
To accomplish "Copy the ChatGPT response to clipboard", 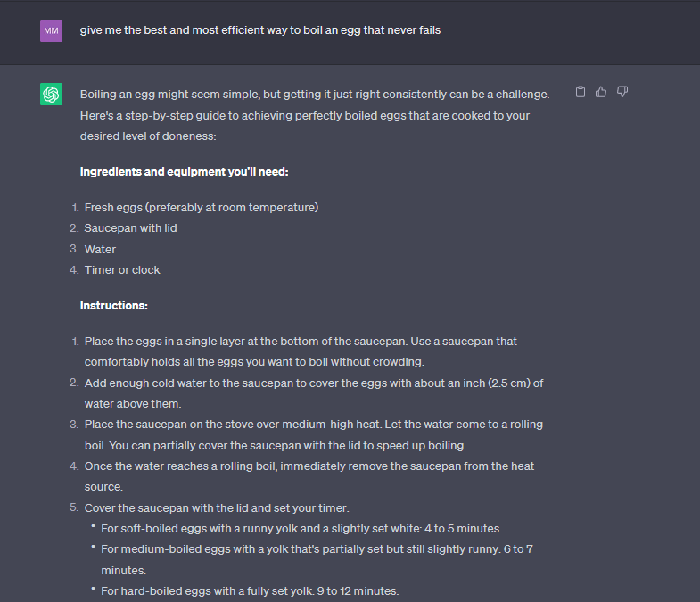I will click(x=581, y=92).
